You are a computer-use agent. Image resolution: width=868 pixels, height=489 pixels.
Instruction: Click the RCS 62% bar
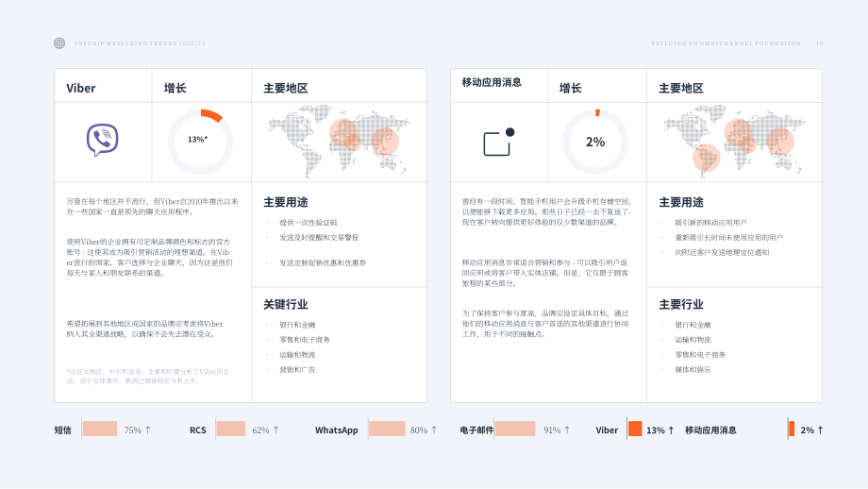pos(231,429)
